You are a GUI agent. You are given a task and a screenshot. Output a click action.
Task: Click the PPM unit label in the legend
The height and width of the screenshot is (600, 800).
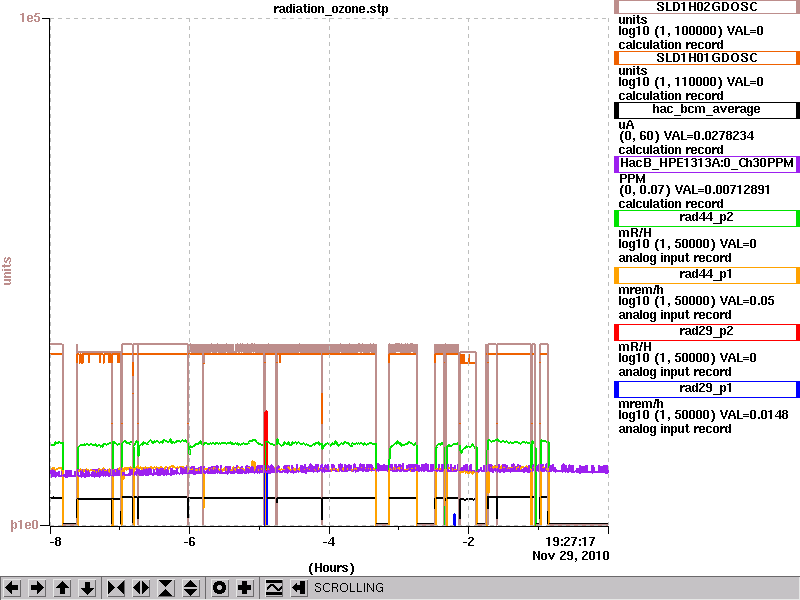[x=632, y=179]
